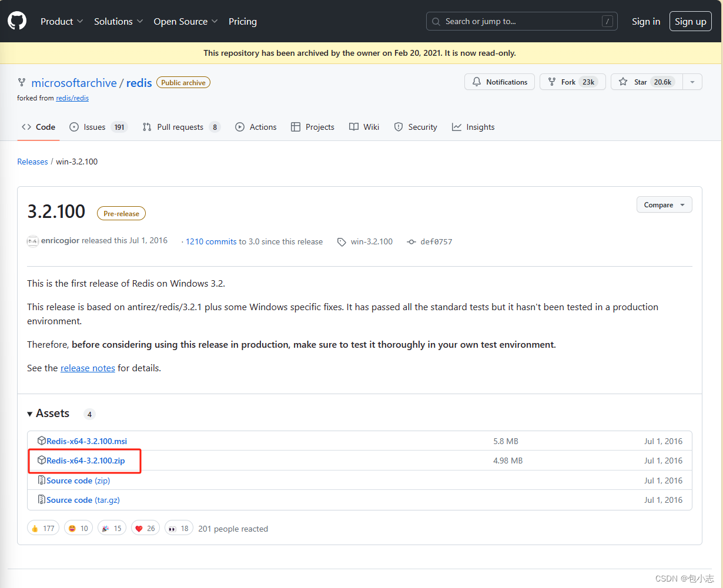Viewport: 723px width, 588px height.
Task: Switch to the Pull requests tab
Action: pos(182,127)
